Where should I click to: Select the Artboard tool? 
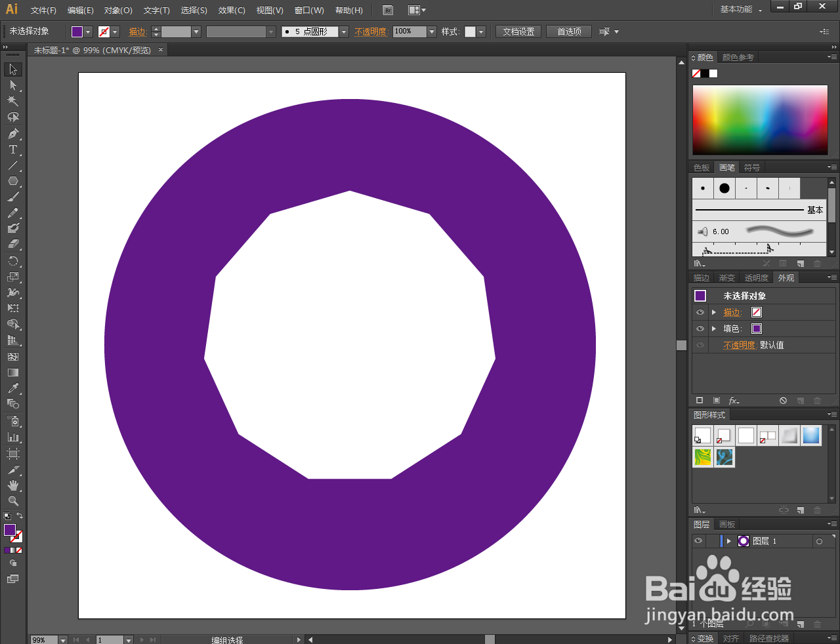[13, 454]
